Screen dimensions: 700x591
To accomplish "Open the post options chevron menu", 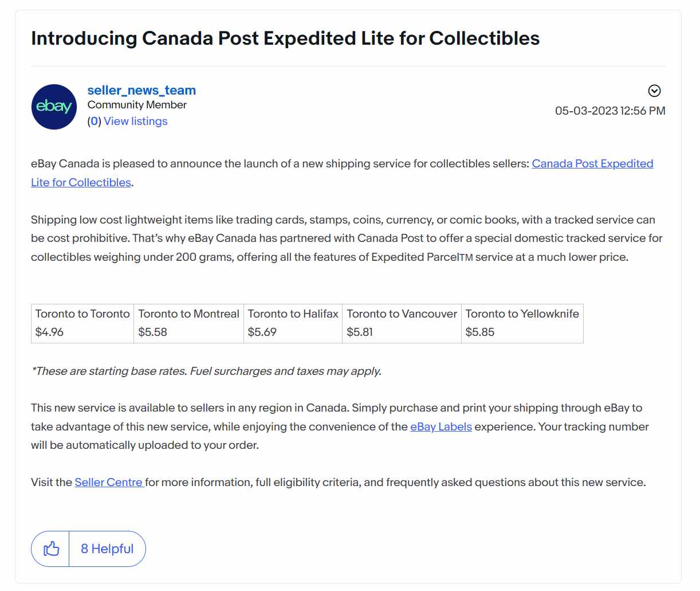I will pyautogui.click(x=654, y=91).
